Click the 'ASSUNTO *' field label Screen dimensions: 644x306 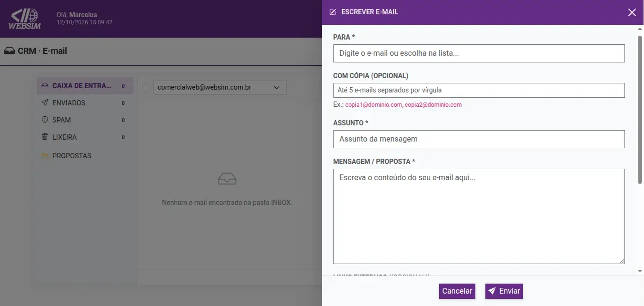(351, 123)
